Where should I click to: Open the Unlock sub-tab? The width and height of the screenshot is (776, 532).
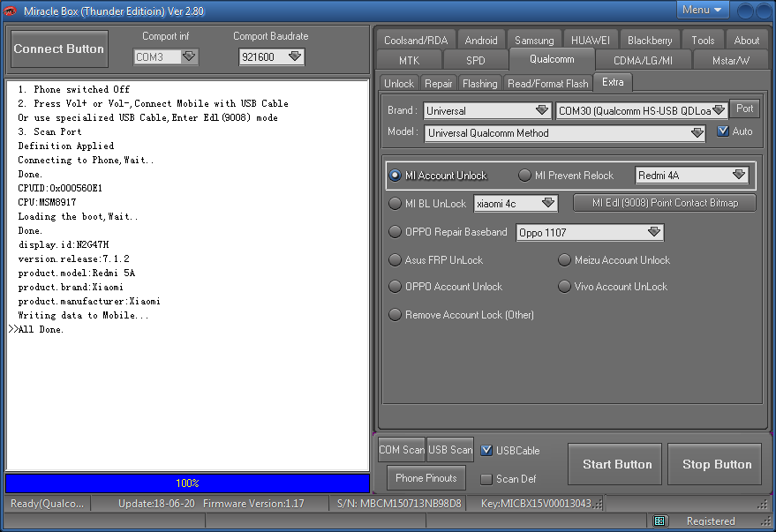coord(399,84)
